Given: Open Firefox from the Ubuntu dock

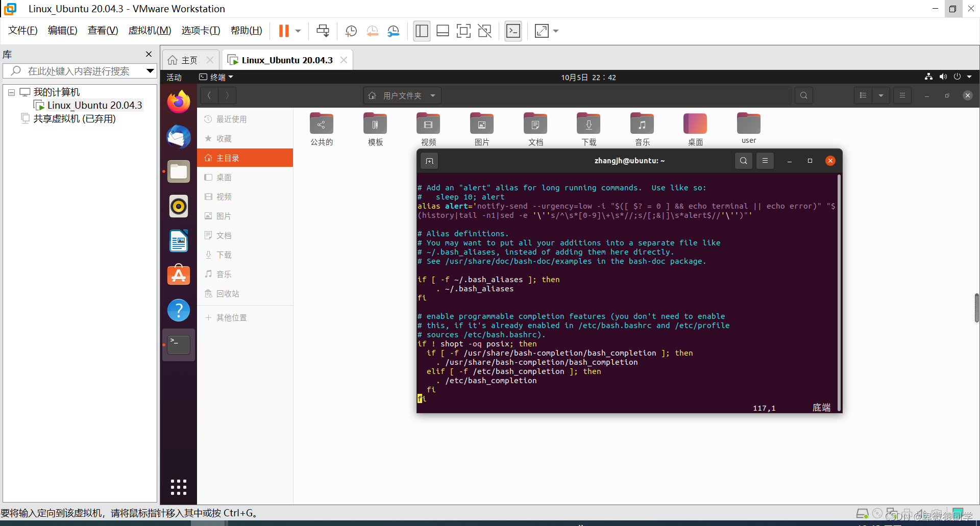Looking at the screenshot, I should (x=178, y=101).
